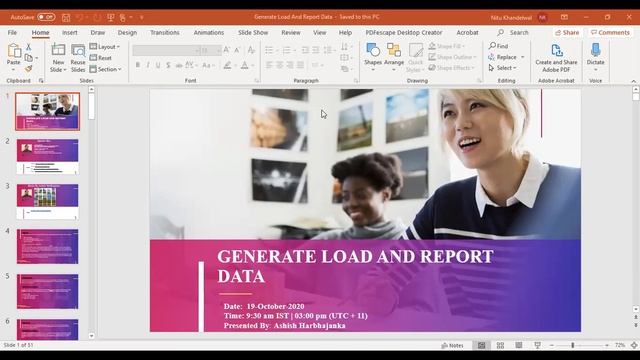Switch to the Animations tab
Screen dimensions: 640x360
[x=209, y=32]
